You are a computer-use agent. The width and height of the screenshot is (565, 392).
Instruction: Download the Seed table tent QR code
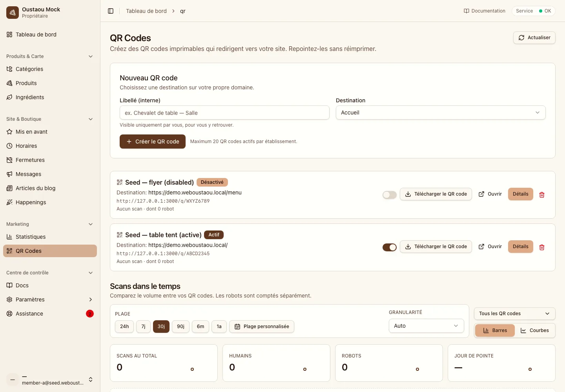[x=436, y=247]
